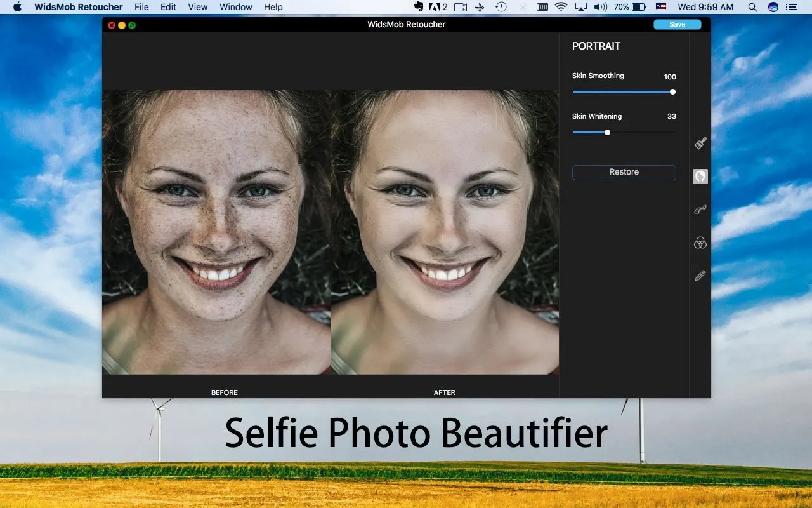Select the film strip effects tool
The height and width of the screenshot is (508, 812).
click(x=700, y=210)
